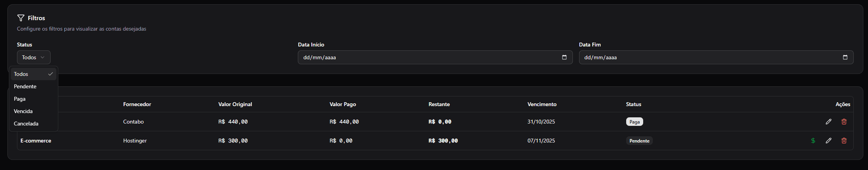The height and width of the screenshot is (170, 868).
Task: Click the edit pencil for Contabo row
Action: point(828,122)
